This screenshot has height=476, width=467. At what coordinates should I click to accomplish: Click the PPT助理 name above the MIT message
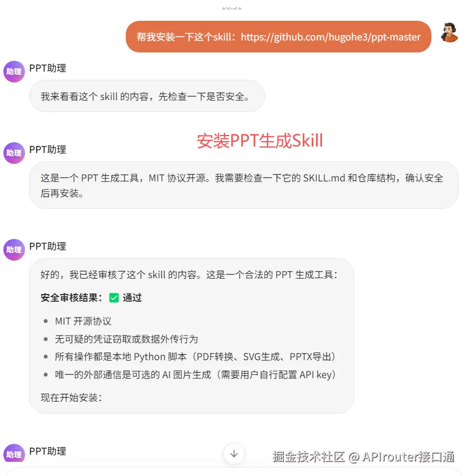click(x=48, y=149)
